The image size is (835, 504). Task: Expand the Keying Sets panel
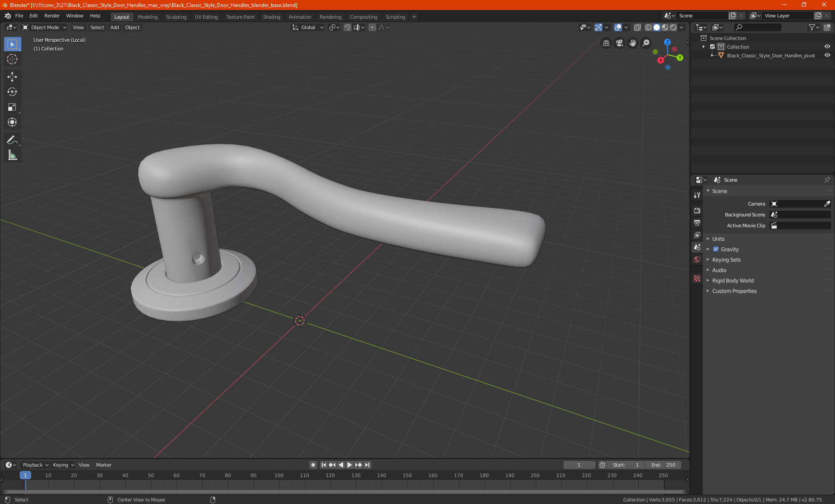click(x=726, y=260)
